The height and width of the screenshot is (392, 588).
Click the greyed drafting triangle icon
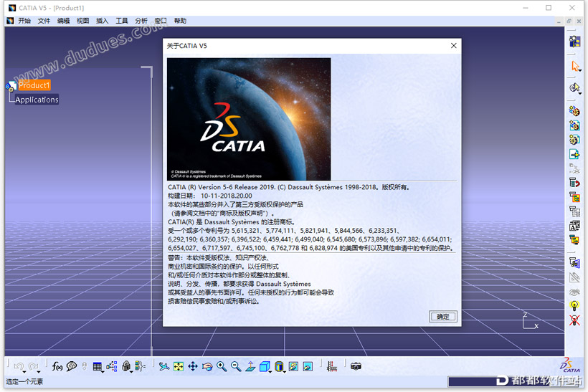coord(574,277)
